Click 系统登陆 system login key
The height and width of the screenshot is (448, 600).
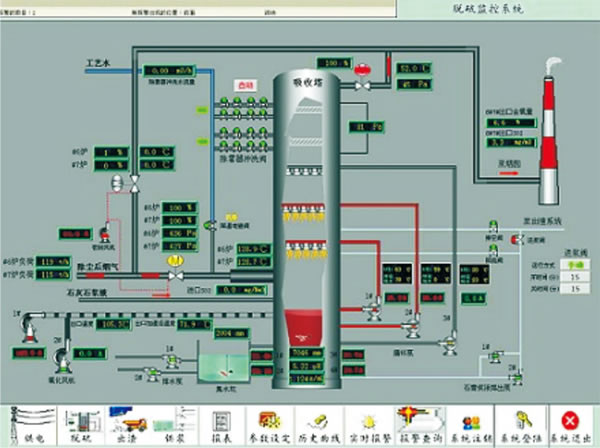point(522,425)
